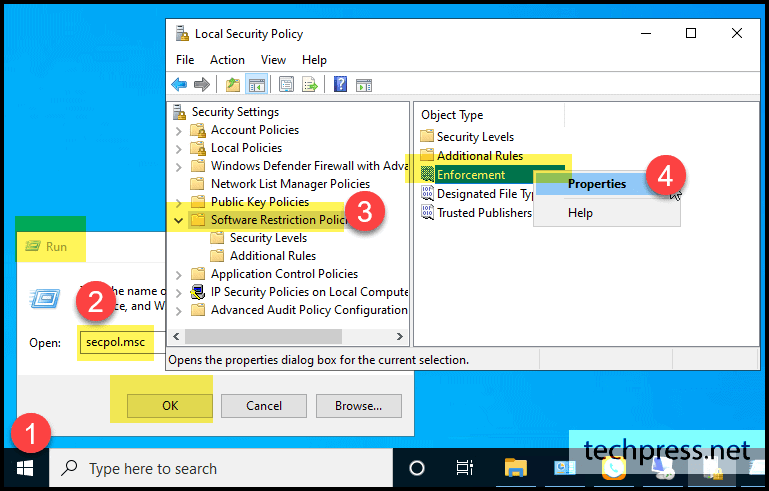769x491 pixels.
Task: Click the Enforcement item icon in right pane
Action: (x=427, y=175)
